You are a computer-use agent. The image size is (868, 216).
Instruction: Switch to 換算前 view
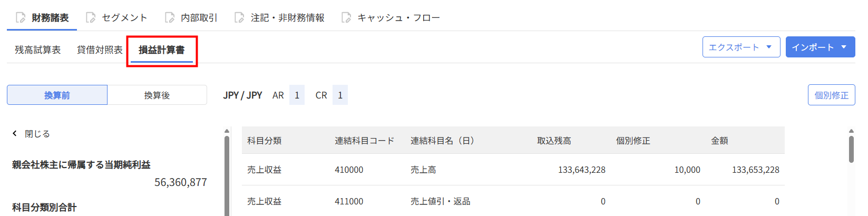57,95
